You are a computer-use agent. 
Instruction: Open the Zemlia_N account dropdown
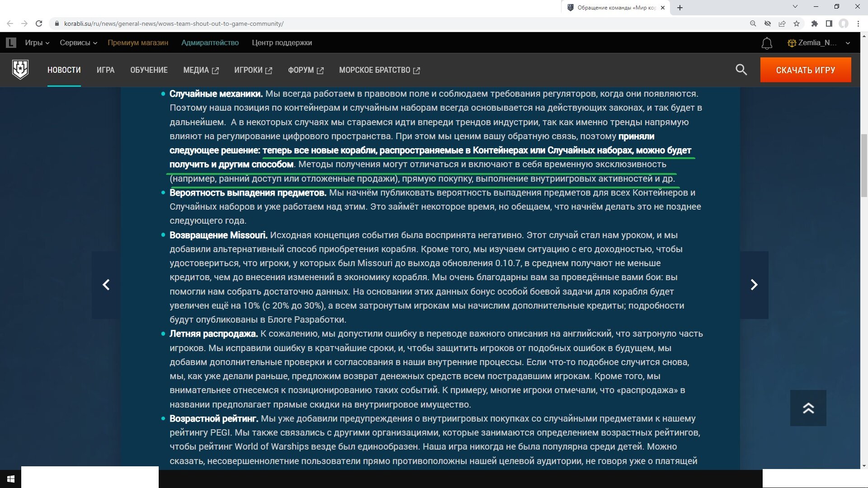coord(818,43)
